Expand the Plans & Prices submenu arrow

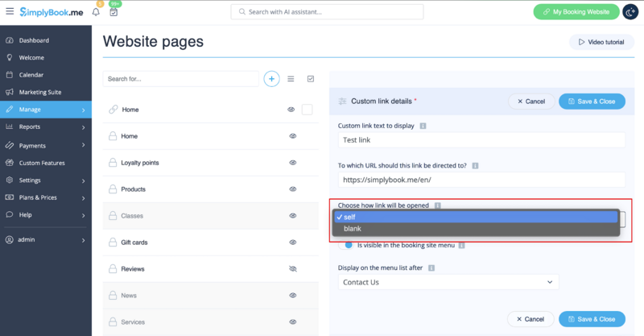coord(84,198)
